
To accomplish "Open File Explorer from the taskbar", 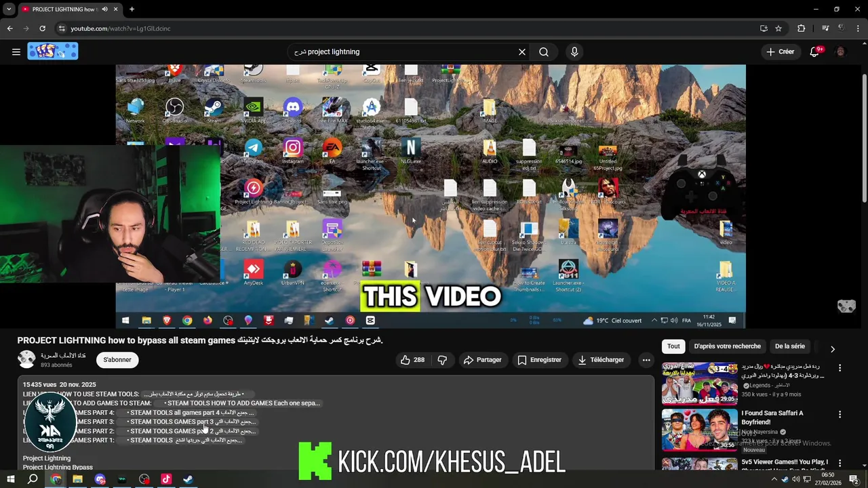I will pos(77,479).
